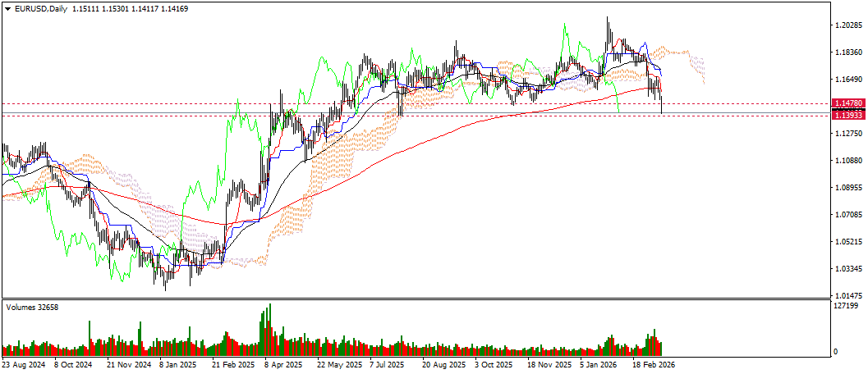Image resolution: width=868 pixels, height=374 pixels.
Task: Click the 18 Nov 2025 date label
Action: point(549,366)
